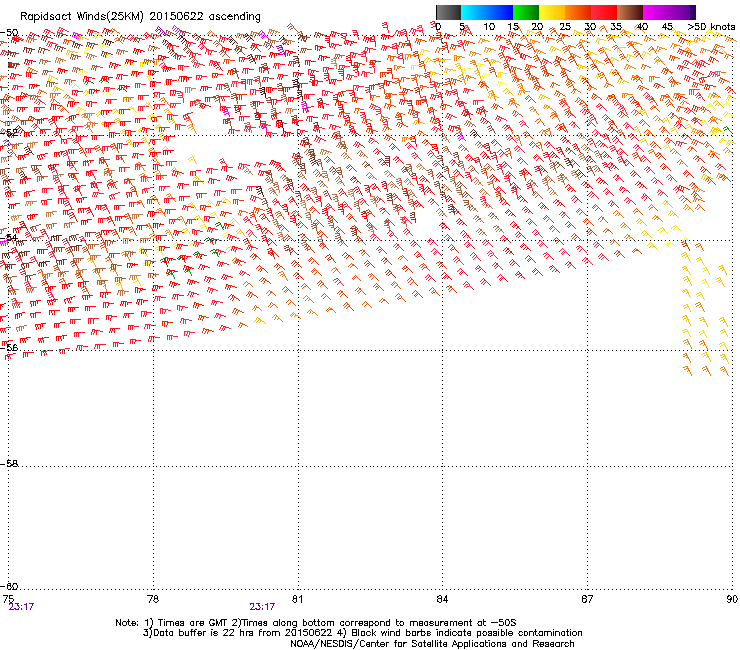Click the '78' longitude label
This screenshot has width=740, height=650.
click(153, 599)
